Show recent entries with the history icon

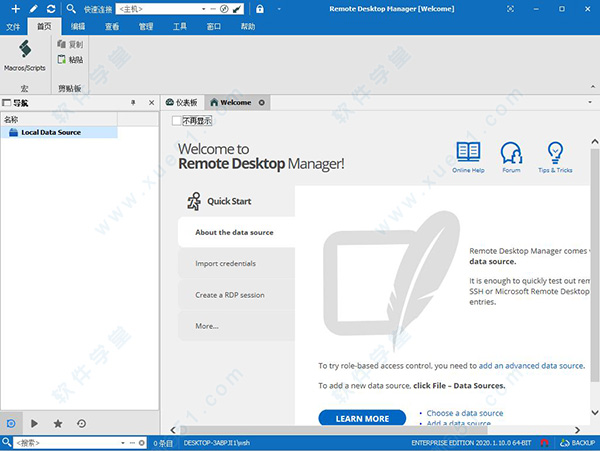[x=82, y=423]
